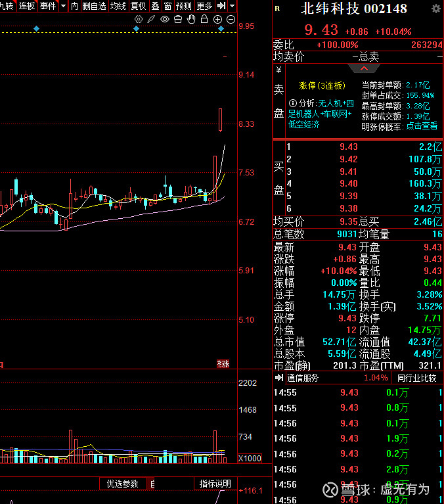Activate the hand pan tool
This screenshot has height=504, width=444.
(191, 19)
